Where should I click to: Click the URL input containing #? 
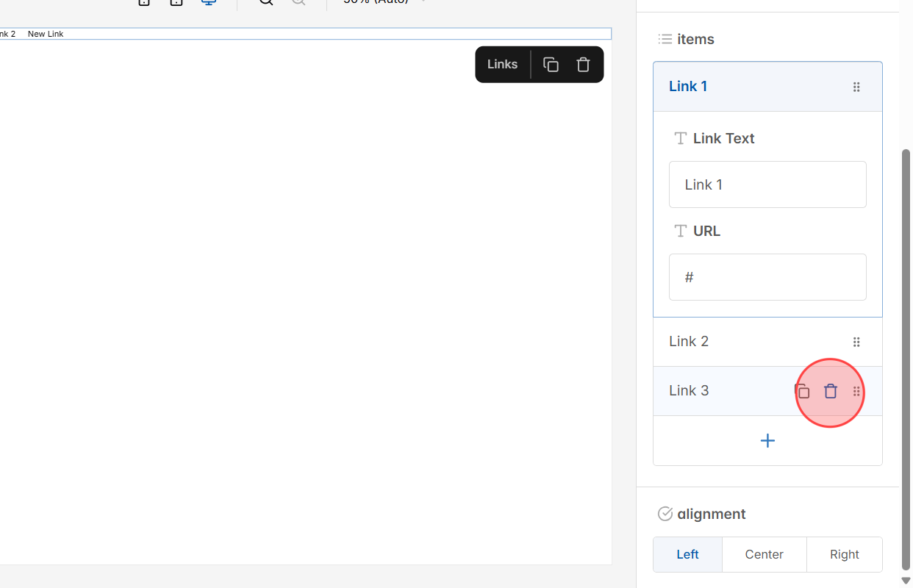tap(767, 277)
